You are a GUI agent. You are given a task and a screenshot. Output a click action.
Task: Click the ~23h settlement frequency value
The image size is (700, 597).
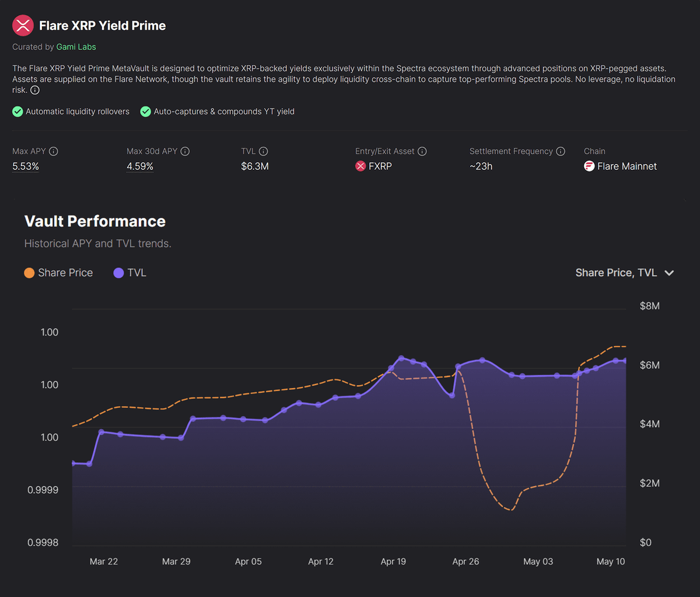click(481, 166)
